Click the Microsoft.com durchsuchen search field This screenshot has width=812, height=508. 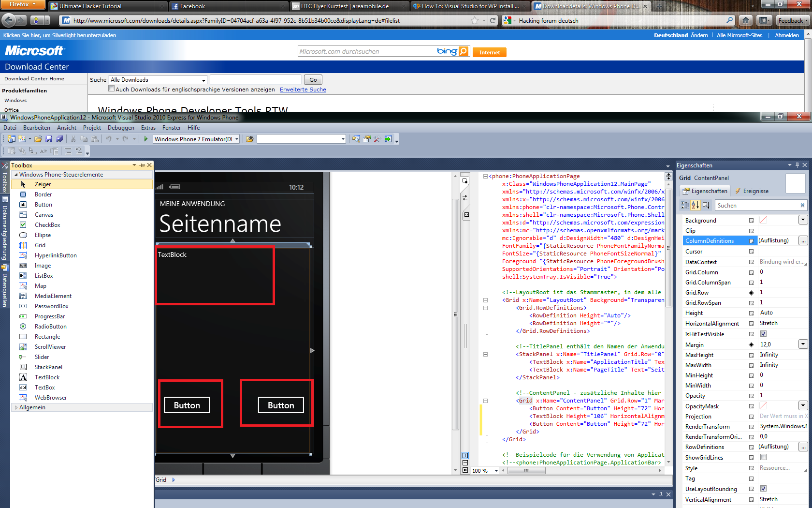point(366,51)
